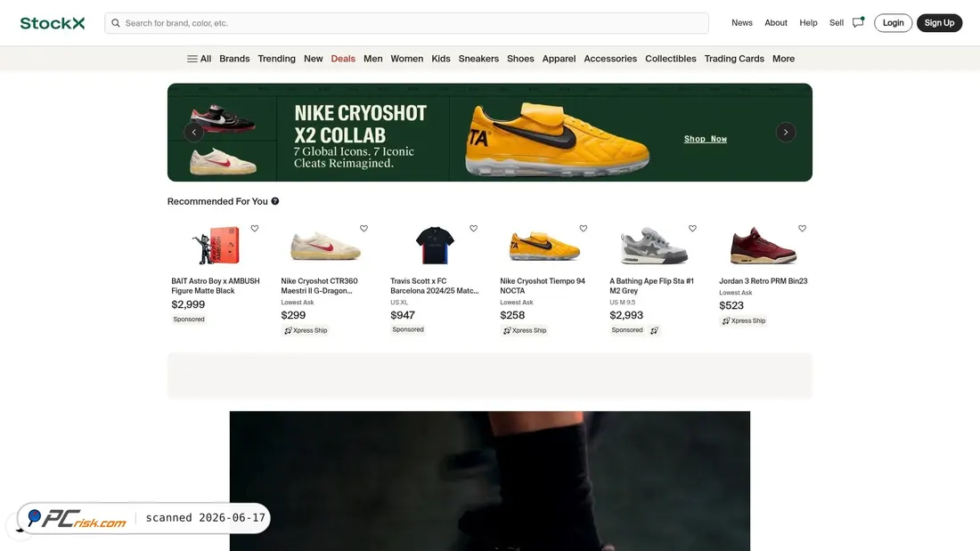Click the $2,993 price
The height and width of the screenshot is (551, 980).
[626, 315]
